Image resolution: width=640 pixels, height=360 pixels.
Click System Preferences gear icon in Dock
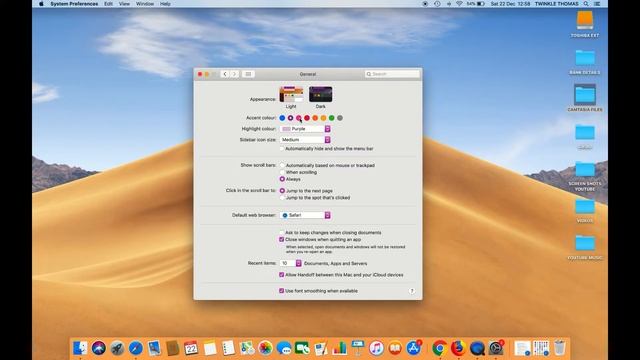coord(496,348)
